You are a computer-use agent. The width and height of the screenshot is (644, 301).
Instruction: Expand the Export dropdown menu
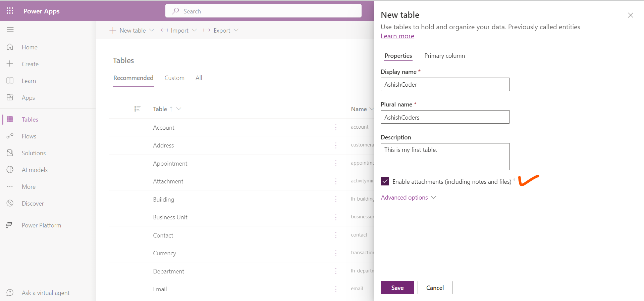(236, 30)
